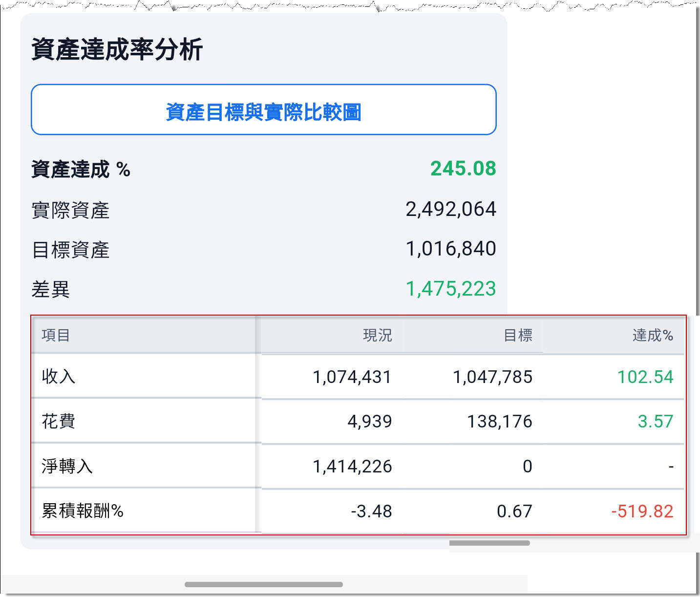Select the 1,016,840 target asset value
Image resolution: width=700 pixels, height=597 pixels.
(x=451, y=249)
